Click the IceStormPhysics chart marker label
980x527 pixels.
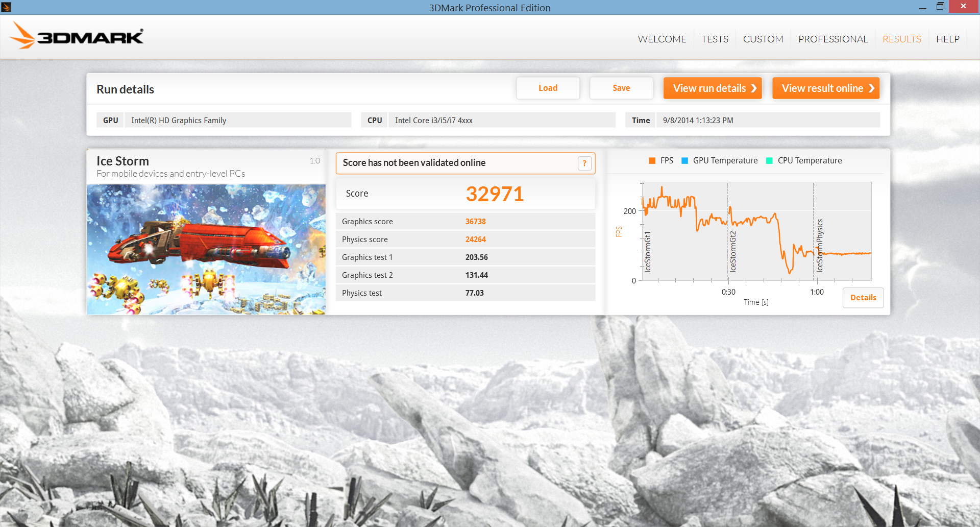tap(820, 246)
